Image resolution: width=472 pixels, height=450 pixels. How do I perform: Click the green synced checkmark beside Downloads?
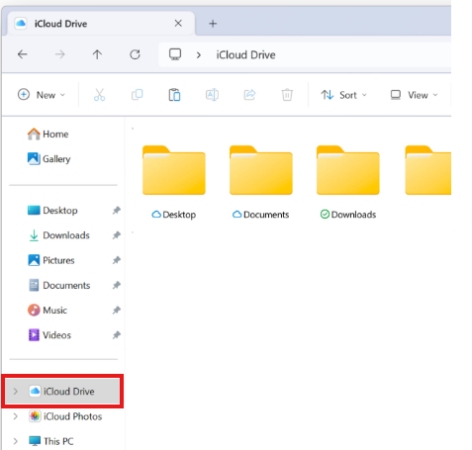tap(325, 214)
